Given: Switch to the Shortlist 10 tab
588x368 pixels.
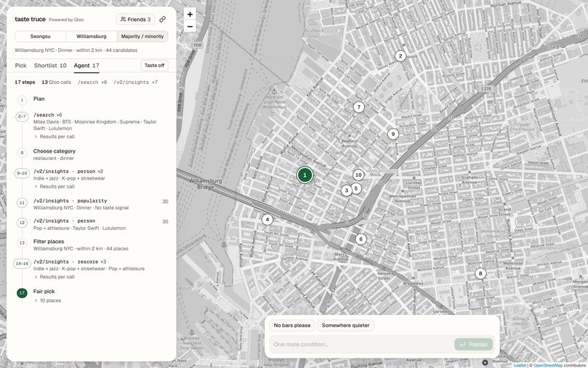Looking at the screenshot, I should click(50, 65).
